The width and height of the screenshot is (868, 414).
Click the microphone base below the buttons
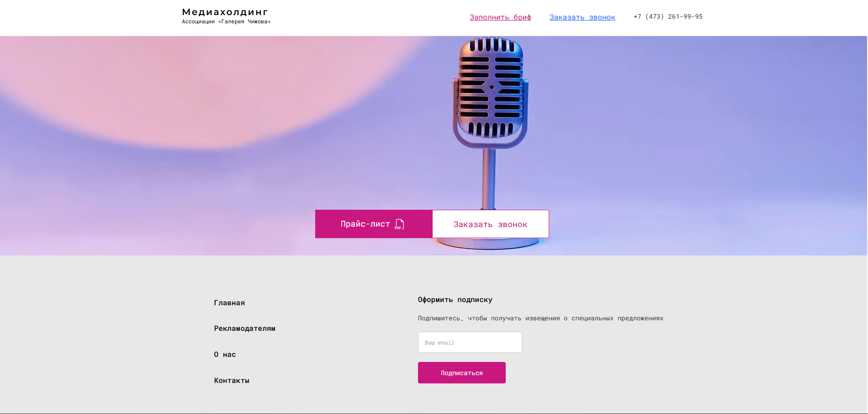click(489, 244)
